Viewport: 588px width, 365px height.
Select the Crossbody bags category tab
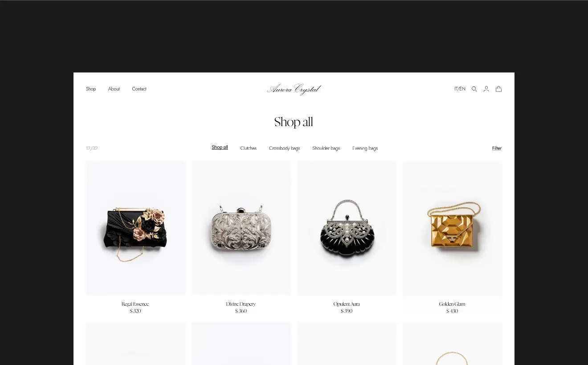pos(285,148)
